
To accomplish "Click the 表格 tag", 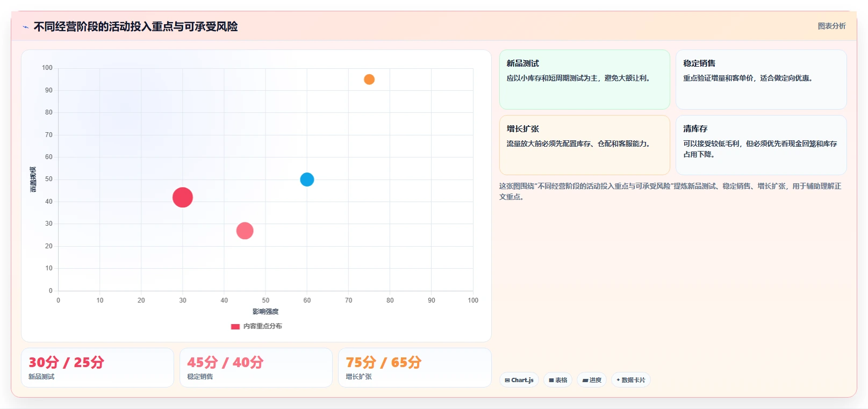I will click(x=558, y=380).
